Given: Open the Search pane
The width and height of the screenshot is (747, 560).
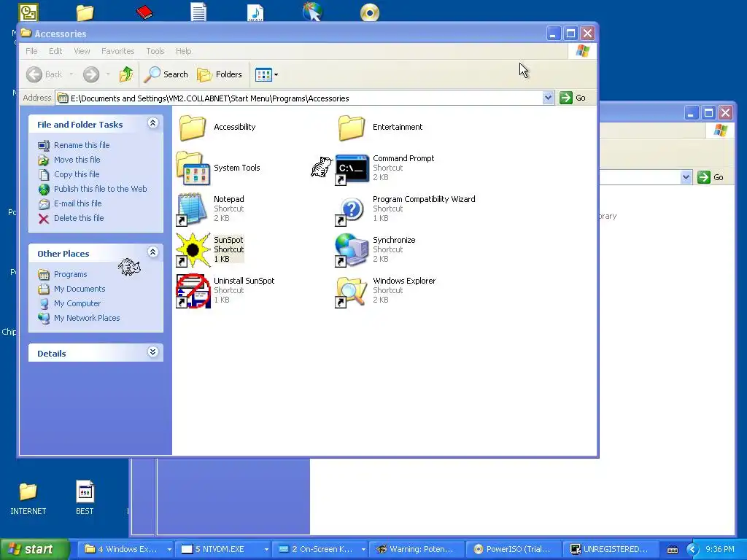Looking at the screenshot, I should point(166,74).
